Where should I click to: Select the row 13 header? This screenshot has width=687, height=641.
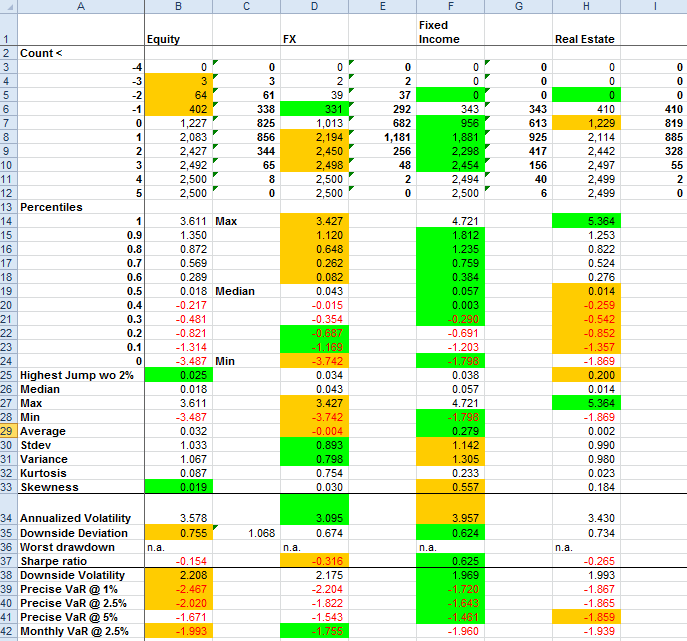coord(8,207)
